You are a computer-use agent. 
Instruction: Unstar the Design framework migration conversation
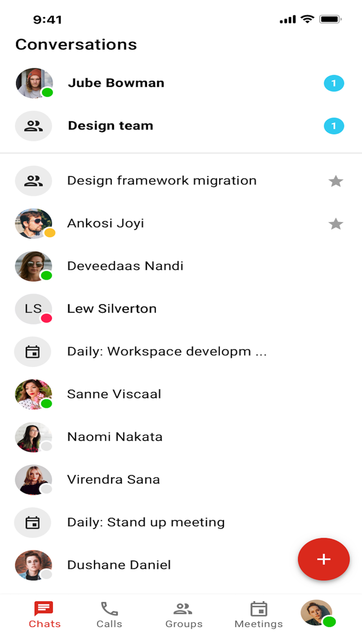(336, 181)
